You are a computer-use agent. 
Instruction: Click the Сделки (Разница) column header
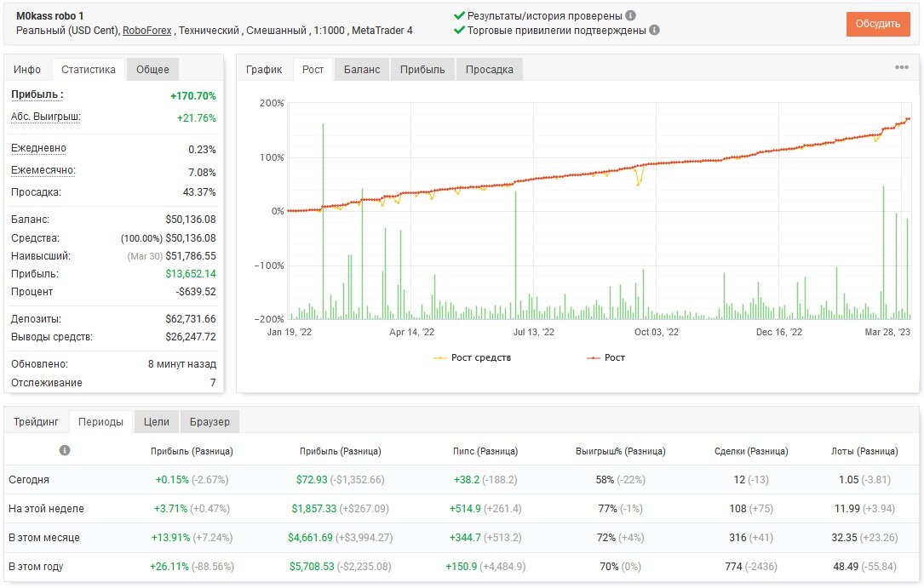(751, 452)
